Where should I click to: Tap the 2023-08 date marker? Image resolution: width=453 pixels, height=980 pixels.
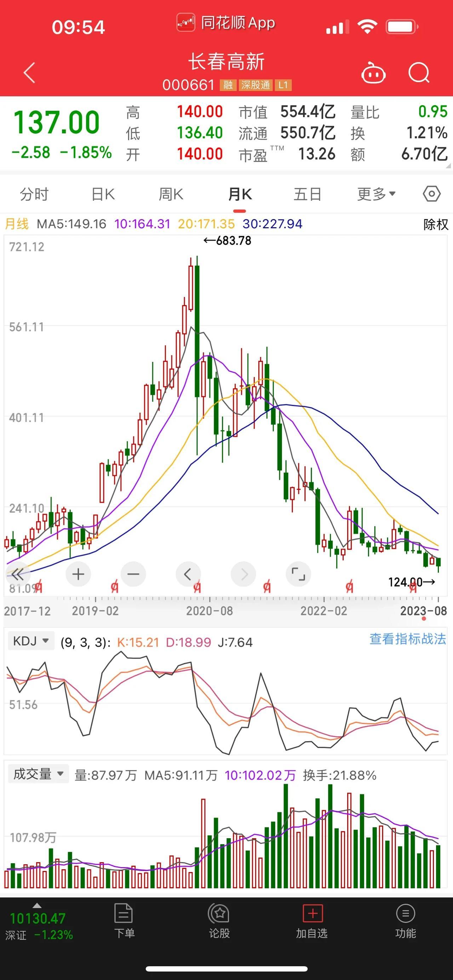point(423,611)
